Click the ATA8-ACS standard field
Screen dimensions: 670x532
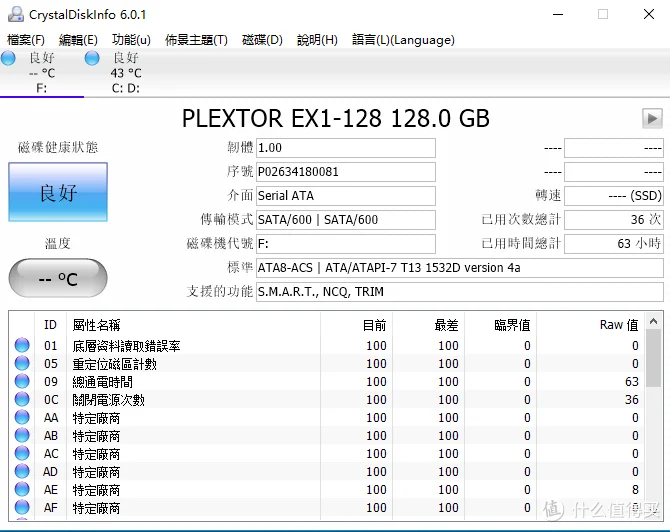pos(460,268)
